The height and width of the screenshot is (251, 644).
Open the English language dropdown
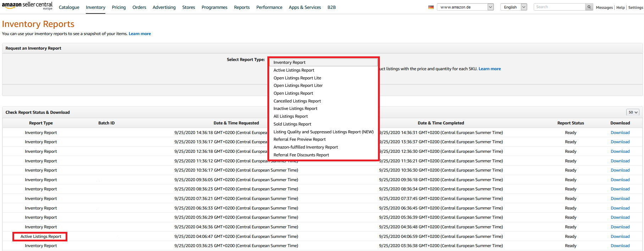click(513, 7)
